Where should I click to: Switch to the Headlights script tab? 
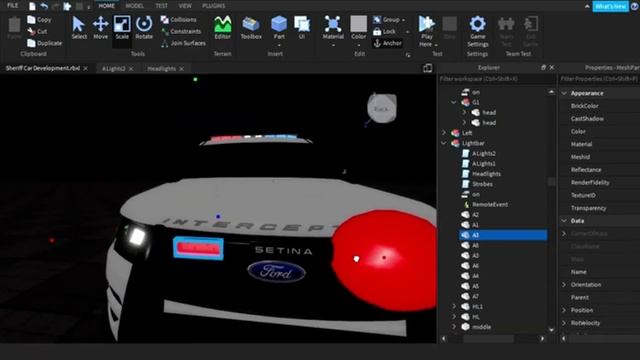162,69
